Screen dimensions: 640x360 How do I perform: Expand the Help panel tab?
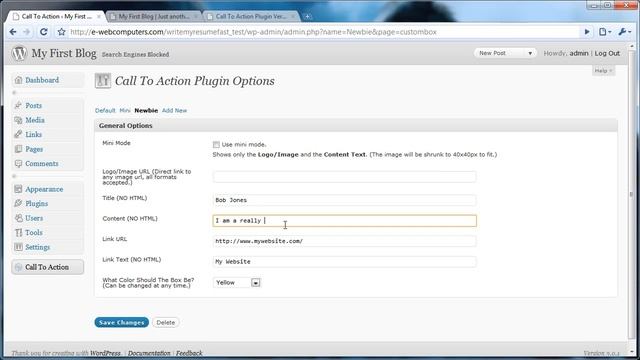point(603,71)
